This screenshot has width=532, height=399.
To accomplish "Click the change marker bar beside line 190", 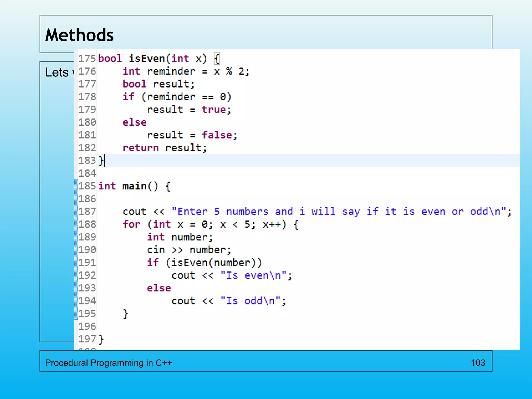I will (x=76, y=250).
